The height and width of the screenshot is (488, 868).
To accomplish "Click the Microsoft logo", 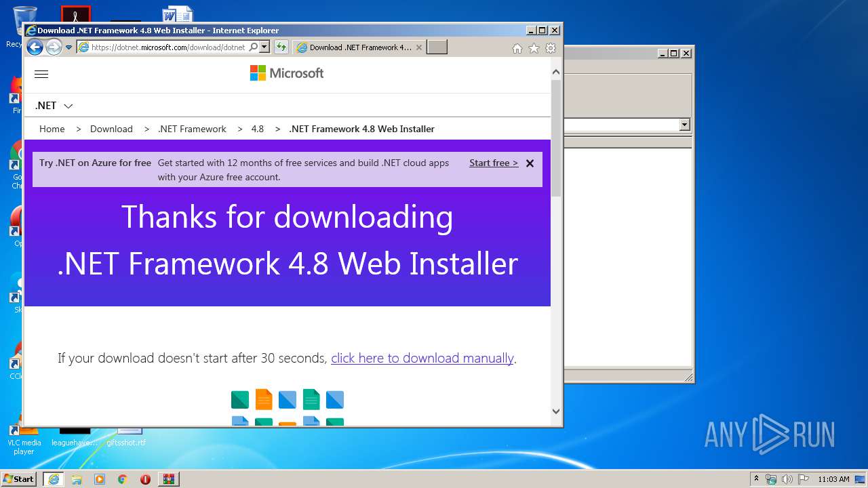I will tap(287, 73).
